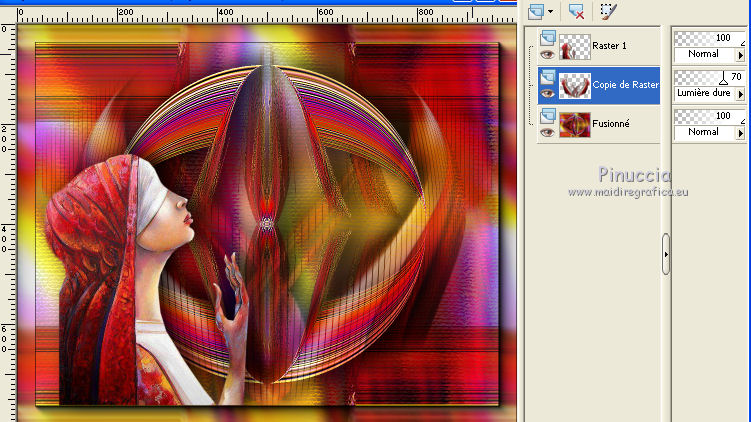Select the layer named Raster 1

coord(609,46)
